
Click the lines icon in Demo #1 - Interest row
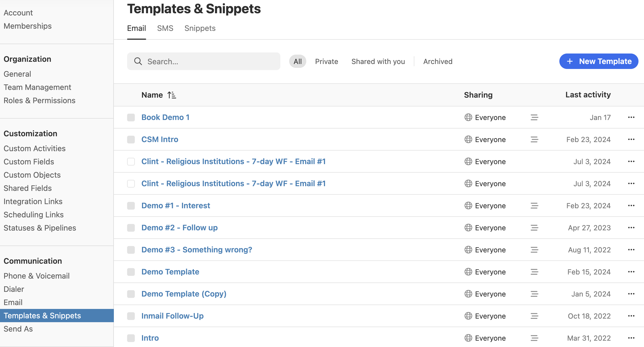(534, 205)
